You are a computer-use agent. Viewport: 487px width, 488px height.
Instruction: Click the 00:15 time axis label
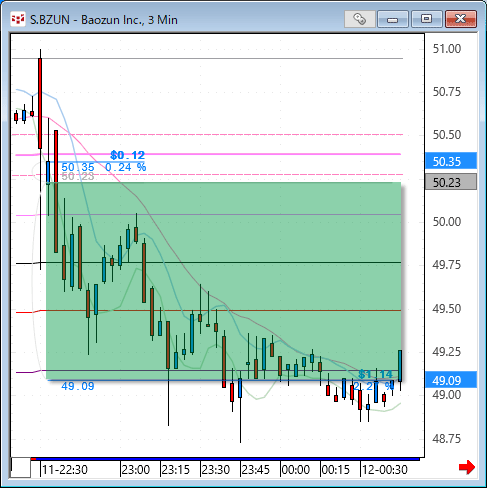(x=336, y=470)
